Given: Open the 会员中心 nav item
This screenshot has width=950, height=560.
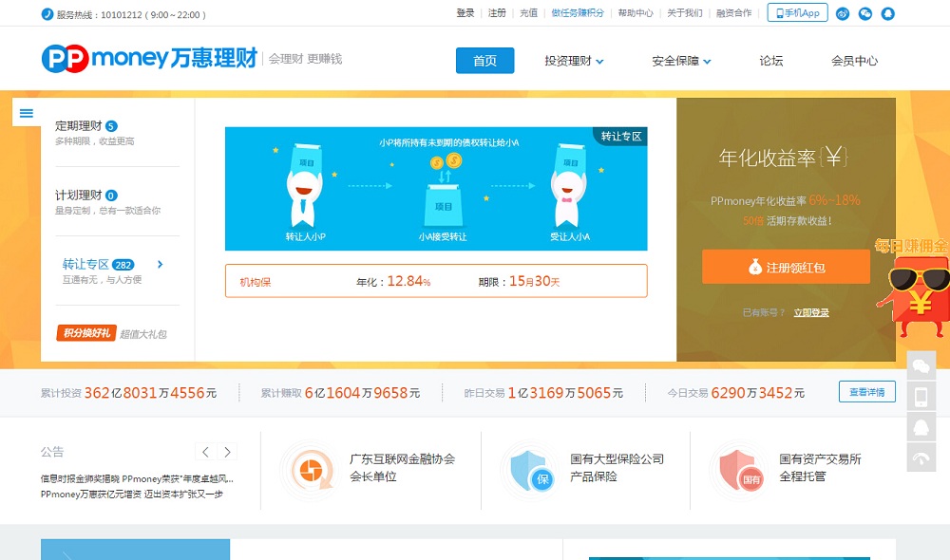Looking at the screenshot, I should [854, 61].
